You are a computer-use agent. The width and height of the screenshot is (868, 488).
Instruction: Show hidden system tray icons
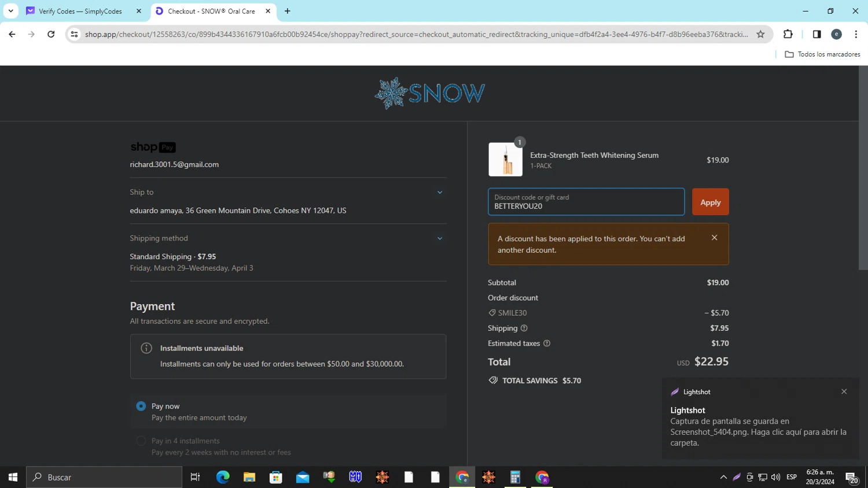click(723, 477)
